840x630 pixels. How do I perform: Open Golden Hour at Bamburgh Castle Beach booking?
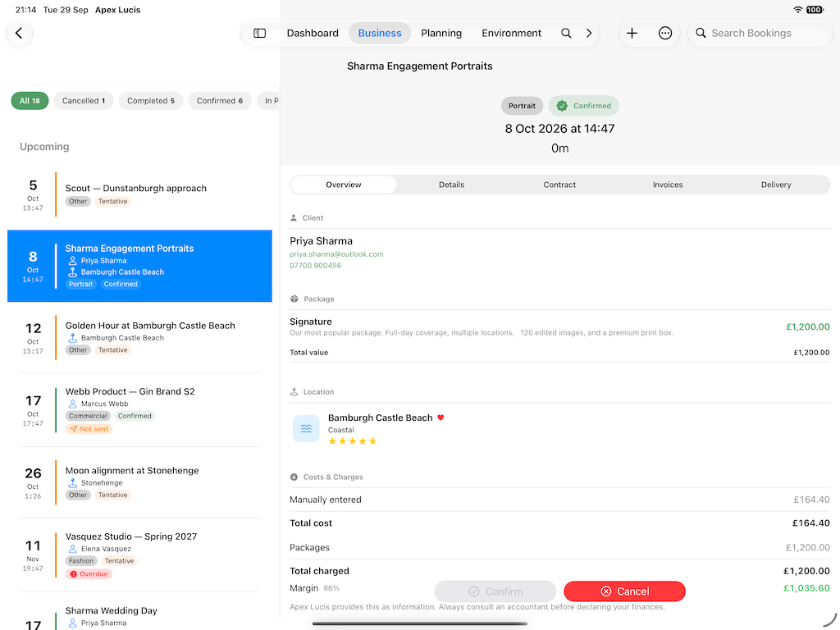click(x=139, y=337)
